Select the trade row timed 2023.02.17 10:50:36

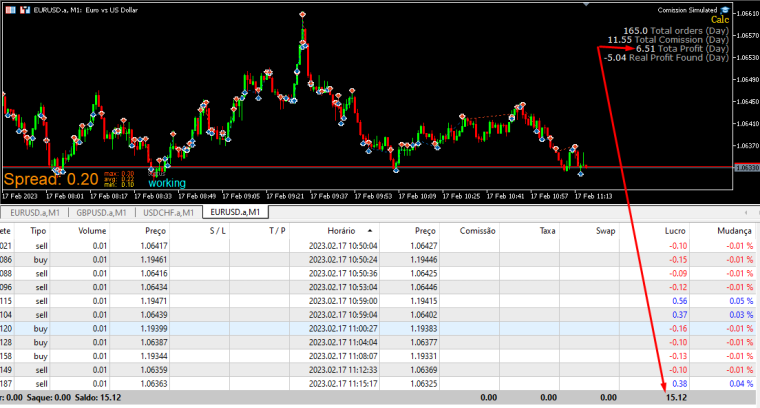point(378,273)
